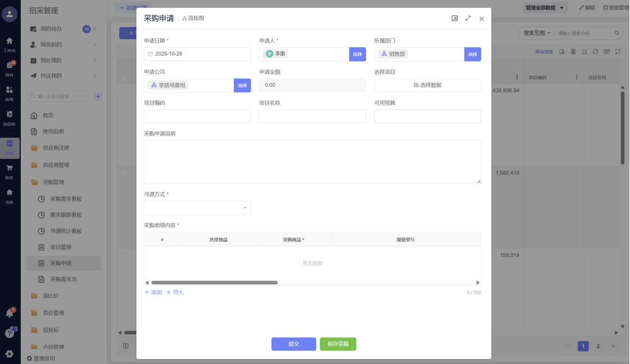Click 添加 to add a detail row

(153, 293)
